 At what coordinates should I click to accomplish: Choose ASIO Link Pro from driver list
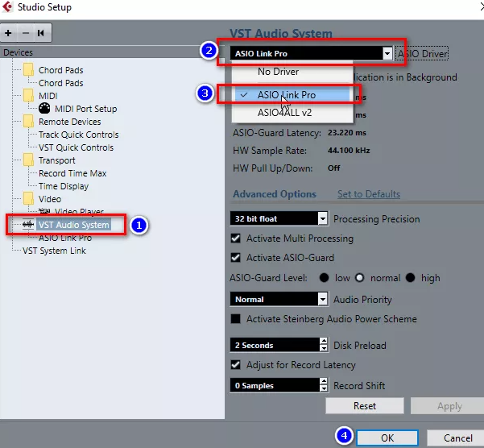tap(292, 95)
